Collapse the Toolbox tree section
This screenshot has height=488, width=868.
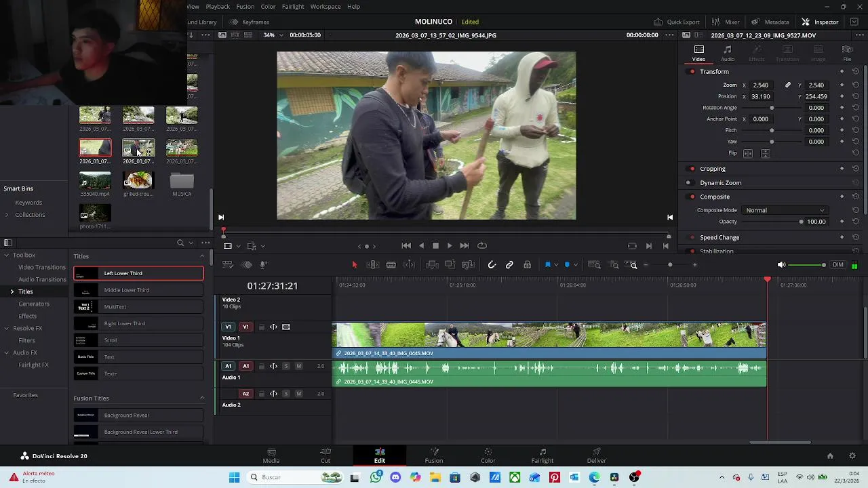(6, 256)
